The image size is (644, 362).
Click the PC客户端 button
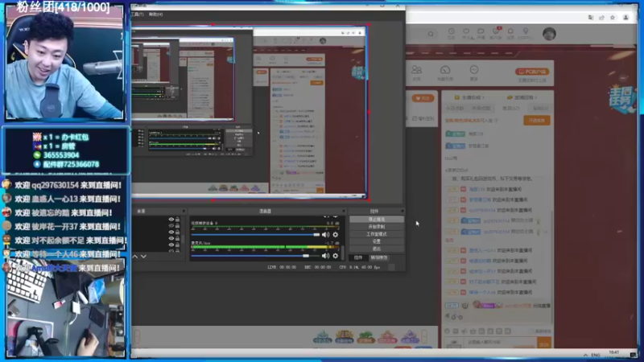(x=532, y=72)
